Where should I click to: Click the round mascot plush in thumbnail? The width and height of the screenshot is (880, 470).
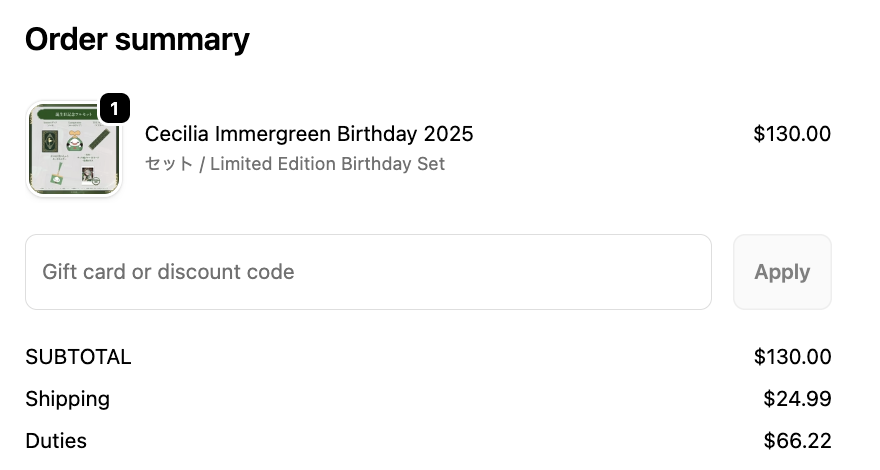[74, 140]
